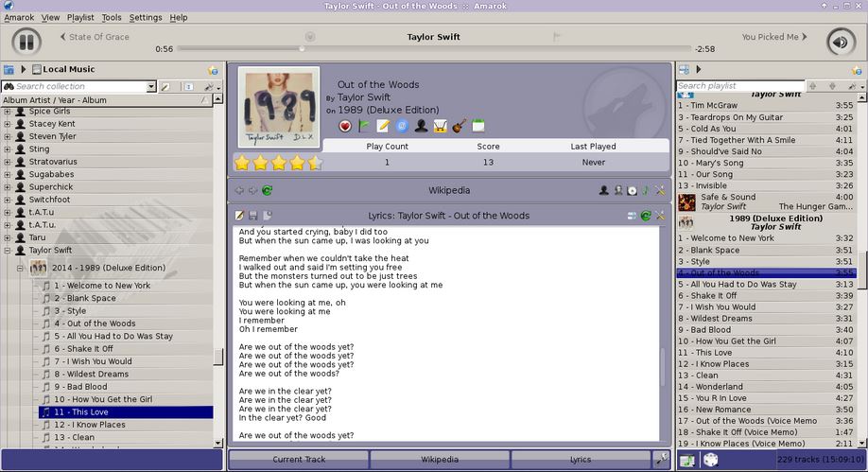Click the dice icon in the playlist bar
Screen dimensions: 868x472
[711, 460]
